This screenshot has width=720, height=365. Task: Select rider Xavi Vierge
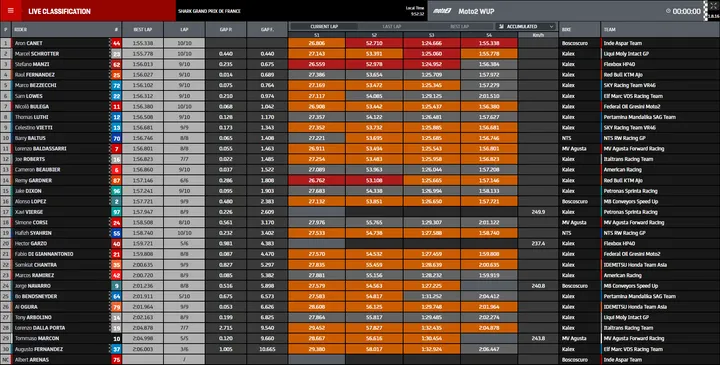click(x=28, y=212)
